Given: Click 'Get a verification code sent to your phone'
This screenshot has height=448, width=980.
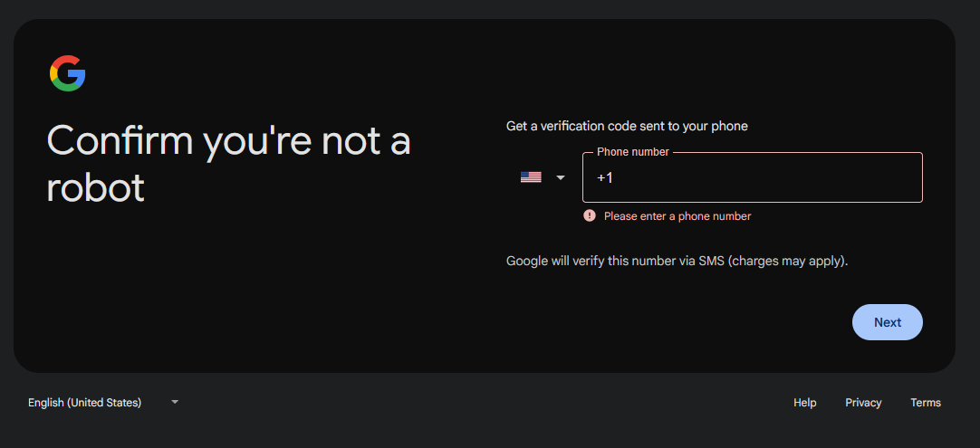Looking at the screenshot, I should (627, 126).
